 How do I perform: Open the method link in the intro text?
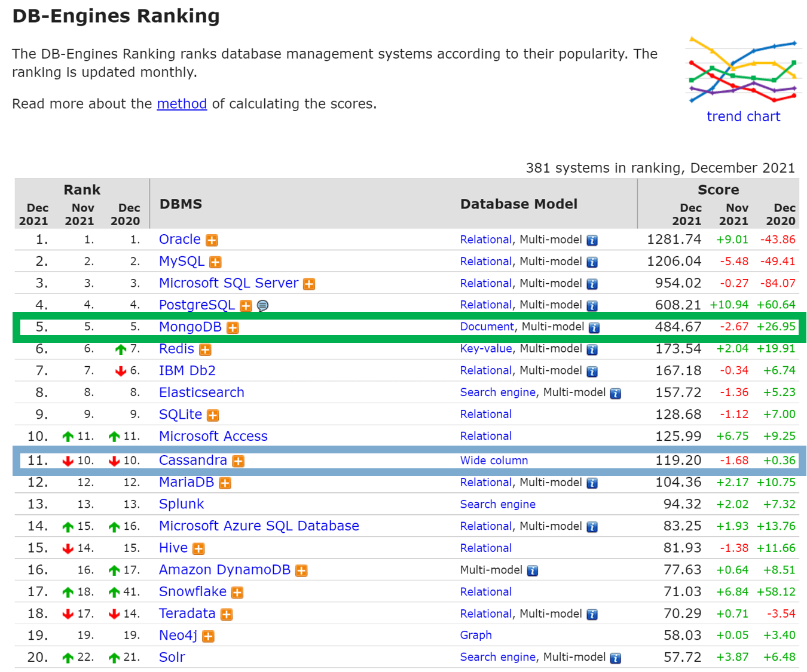(x=181, y=104)
